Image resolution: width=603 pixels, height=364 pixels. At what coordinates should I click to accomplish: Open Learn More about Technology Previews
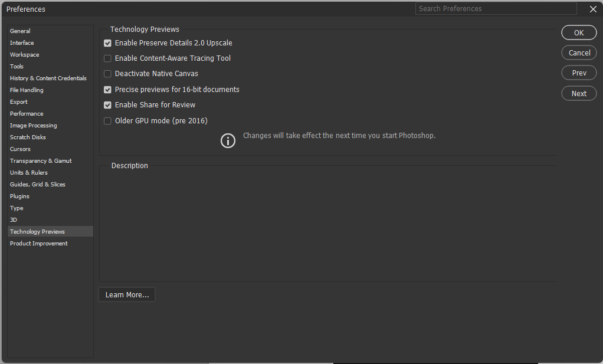coord(126,294)
